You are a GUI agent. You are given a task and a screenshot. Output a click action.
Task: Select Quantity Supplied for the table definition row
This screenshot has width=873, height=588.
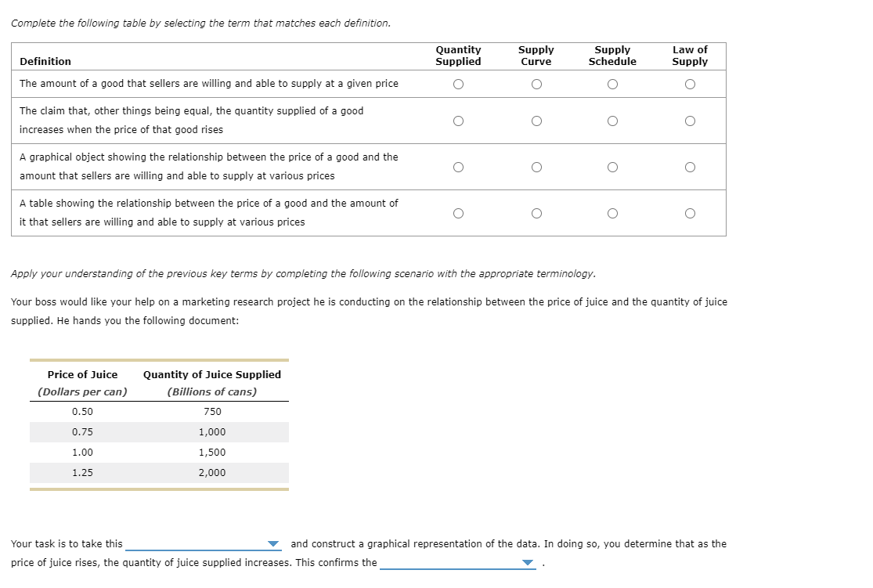pyautogui.click(x=459, y=213)
